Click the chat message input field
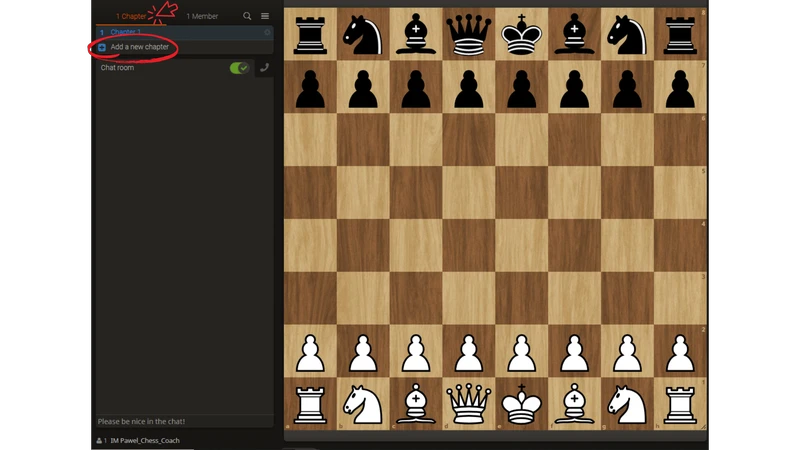 pos(184,421)
